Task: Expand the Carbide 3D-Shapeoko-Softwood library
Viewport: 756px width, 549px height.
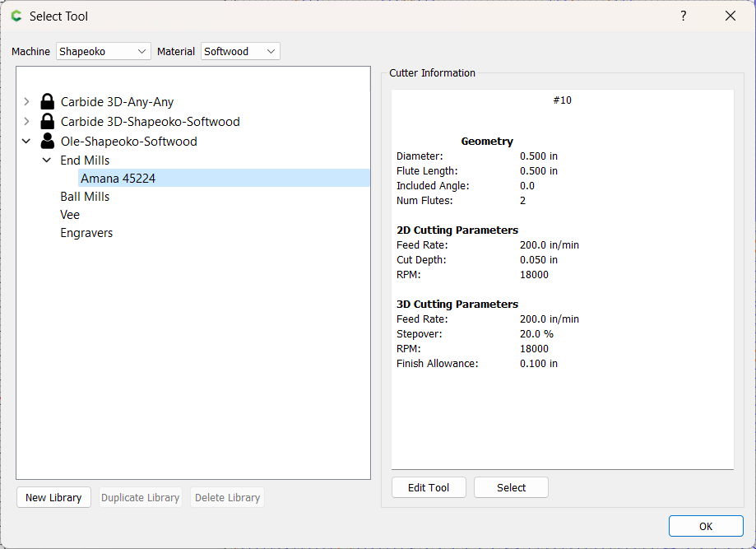Action: 26,122
